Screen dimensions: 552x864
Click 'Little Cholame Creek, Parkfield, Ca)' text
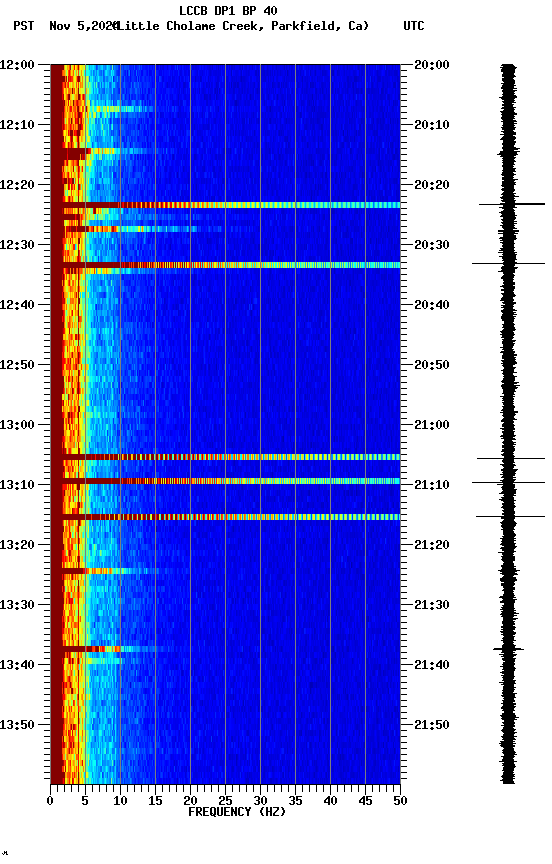pos(242,26)
